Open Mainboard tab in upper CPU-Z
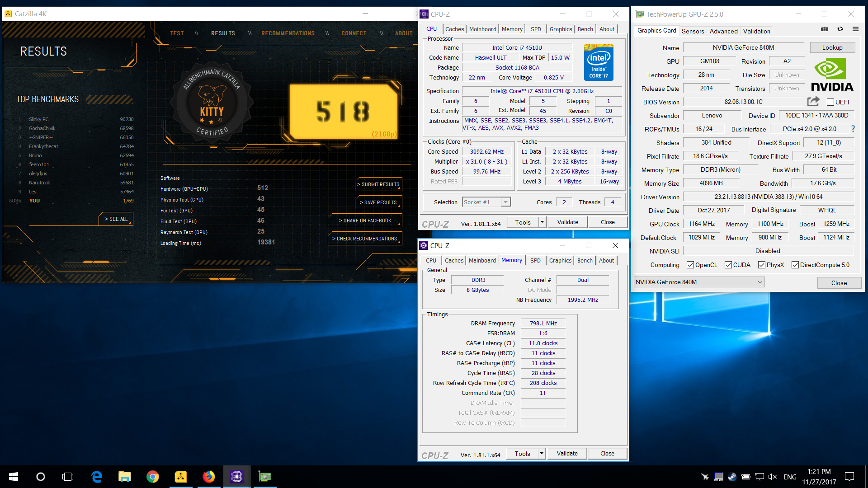The height and width of the screenshot is (488, 868). tap(482, 29)
